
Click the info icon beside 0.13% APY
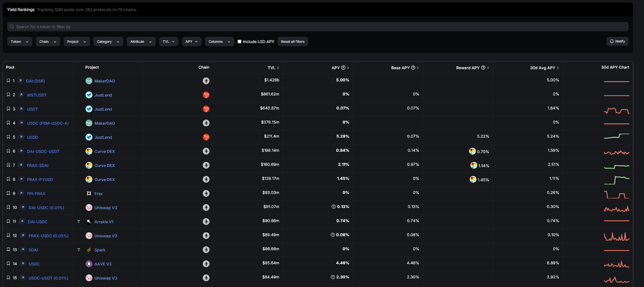pos(334,207)
